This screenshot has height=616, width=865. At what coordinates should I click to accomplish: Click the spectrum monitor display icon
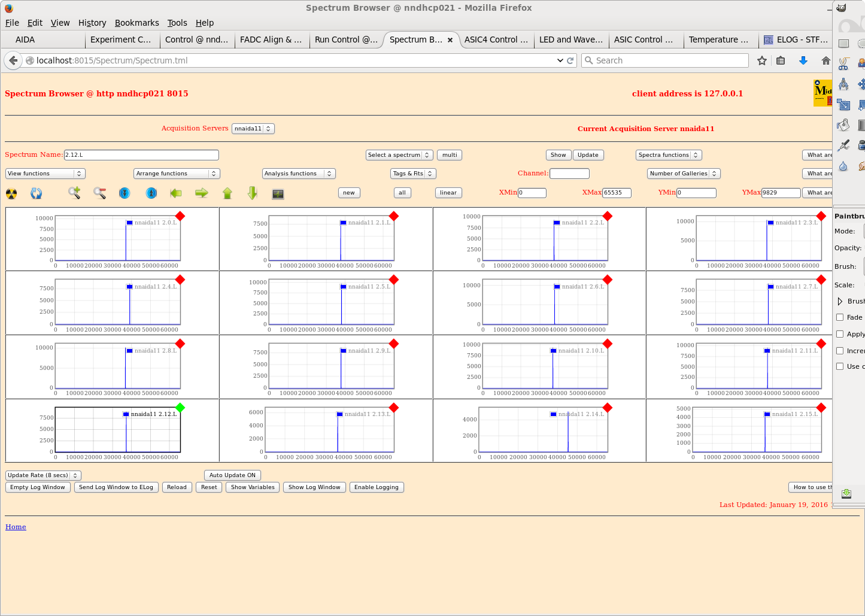[x=278, y=193]
